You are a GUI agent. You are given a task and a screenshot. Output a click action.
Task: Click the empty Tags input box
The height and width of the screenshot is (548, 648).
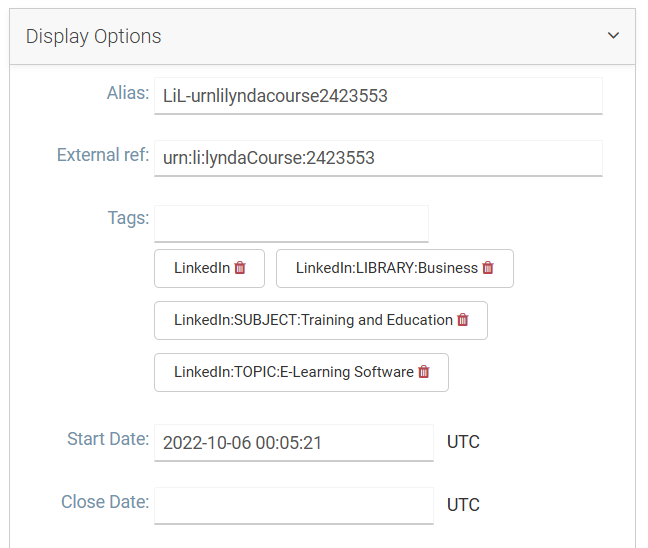pyautogui.click(x=291, y=223)
